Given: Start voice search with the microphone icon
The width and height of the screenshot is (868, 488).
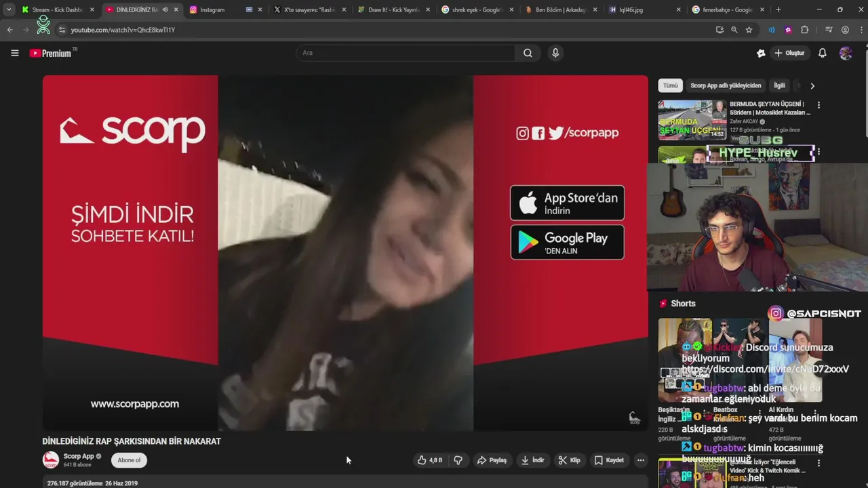Looking at the screenshot, I should 555,53.
